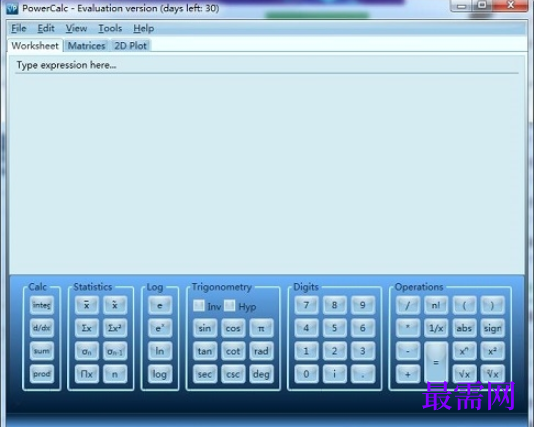Image resolution: width=534 pixels, height=427 pixels.
Task: Click the imaginary unit i button
Action: pos(334,374)
